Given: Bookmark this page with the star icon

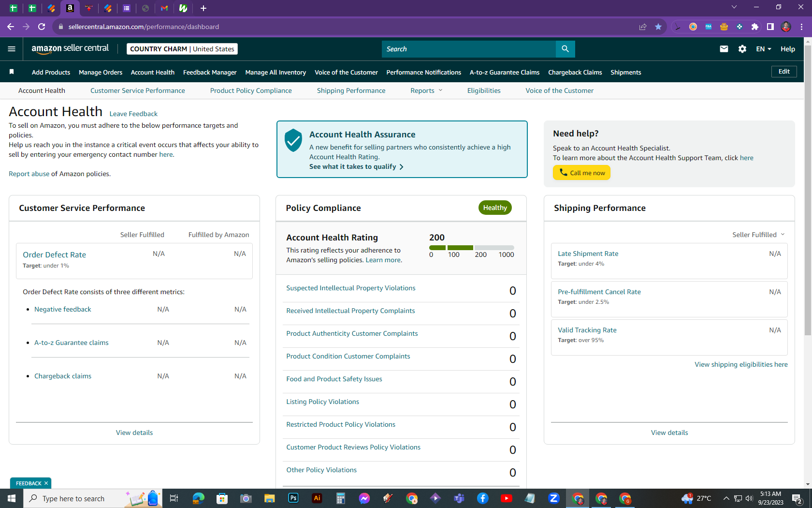Looking at the screenshot, I should (658, 27).
